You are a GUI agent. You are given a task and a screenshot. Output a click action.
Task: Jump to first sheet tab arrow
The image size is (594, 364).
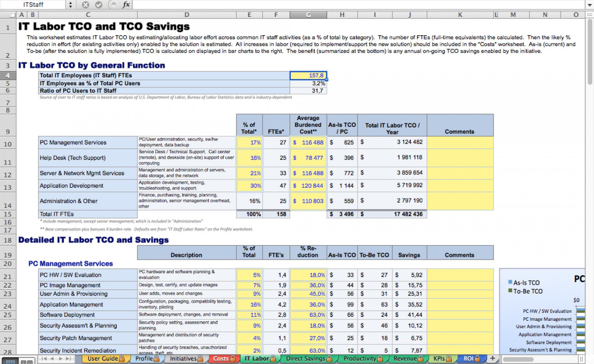[44, 359]
